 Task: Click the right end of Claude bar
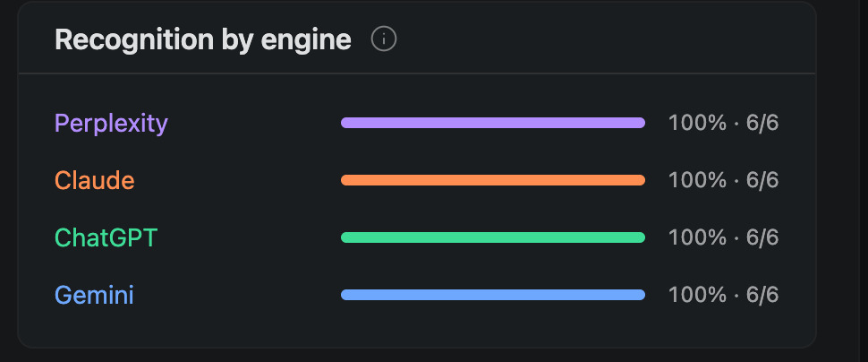click(x=640, y=180)
